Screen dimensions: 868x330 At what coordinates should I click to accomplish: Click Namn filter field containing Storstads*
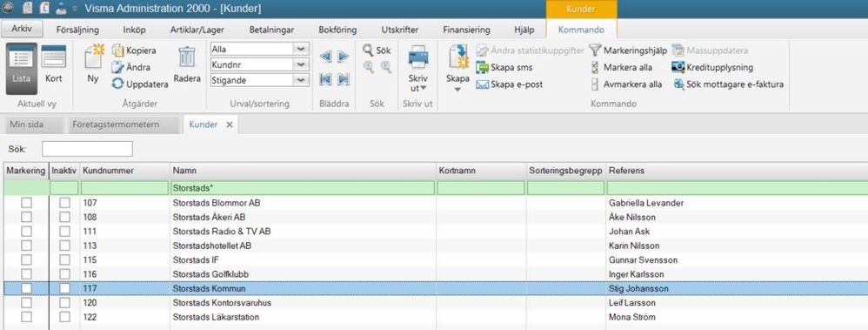tap(303, 188)
